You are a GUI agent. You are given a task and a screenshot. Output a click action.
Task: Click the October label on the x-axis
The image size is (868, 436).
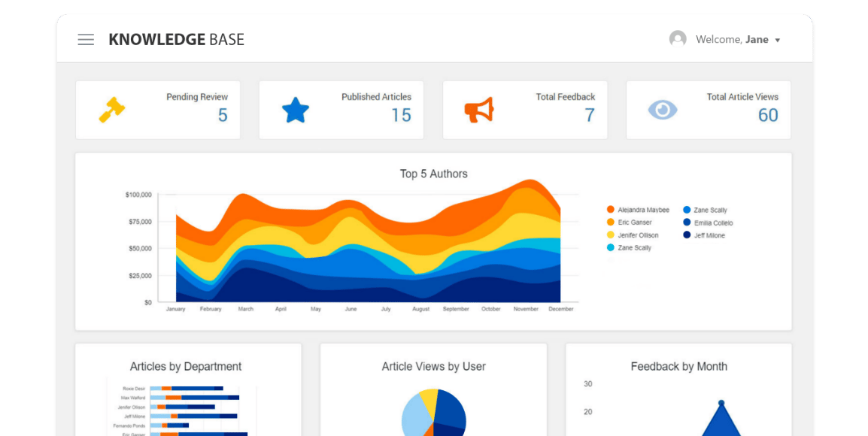(491, 309)
